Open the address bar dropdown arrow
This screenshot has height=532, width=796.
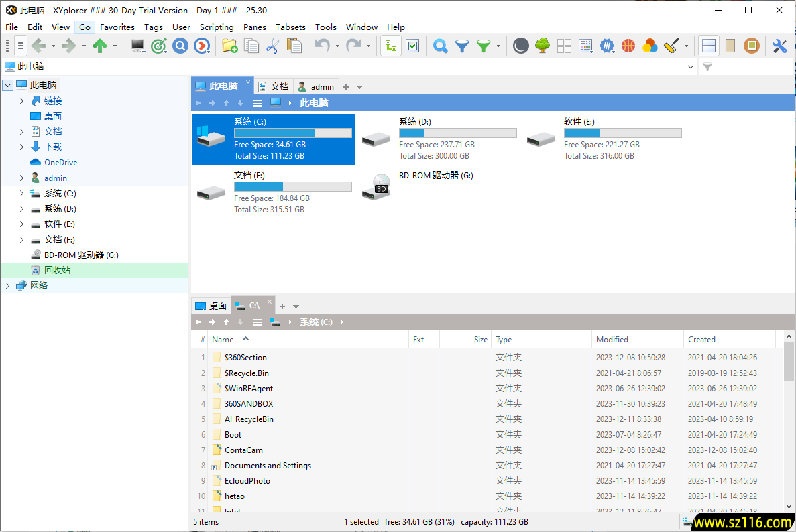click(691, 67)
